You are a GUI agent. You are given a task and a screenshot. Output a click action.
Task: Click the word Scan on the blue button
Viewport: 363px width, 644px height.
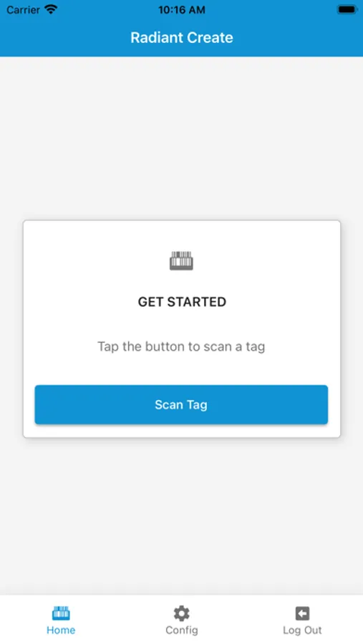coord(168,404)
